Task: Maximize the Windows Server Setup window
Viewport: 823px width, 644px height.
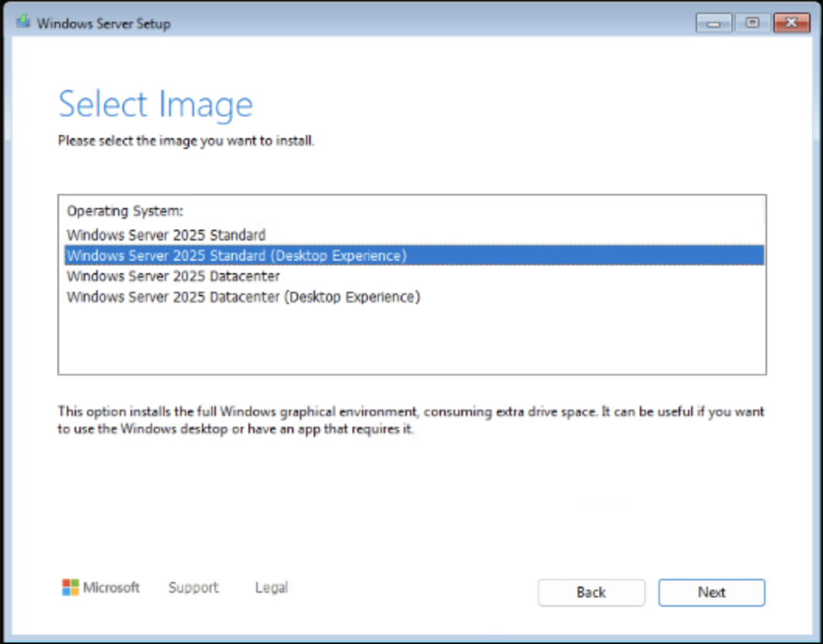Action: pyautogui.click(x=752, y=23)
